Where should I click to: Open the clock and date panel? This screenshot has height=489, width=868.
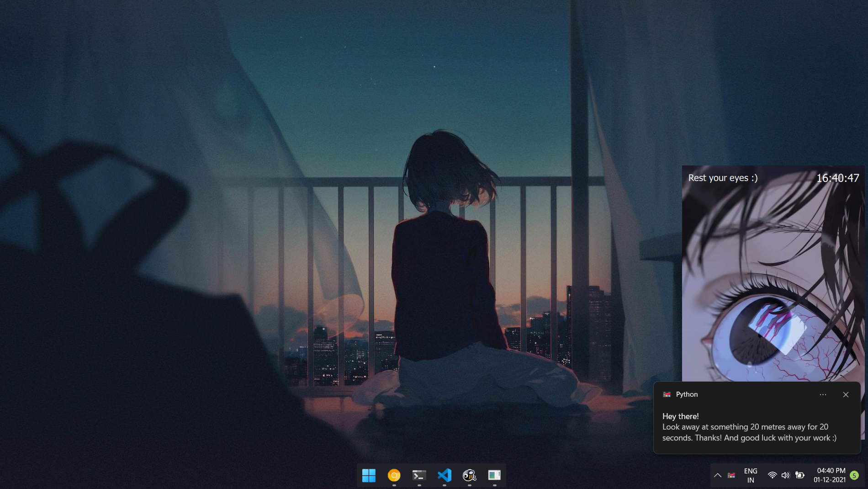click(x=830, y=475)
